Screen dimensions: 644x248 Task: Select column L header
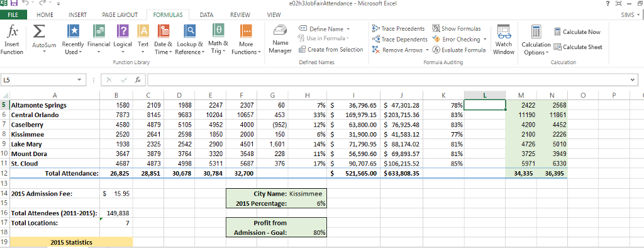coord(485,95)
